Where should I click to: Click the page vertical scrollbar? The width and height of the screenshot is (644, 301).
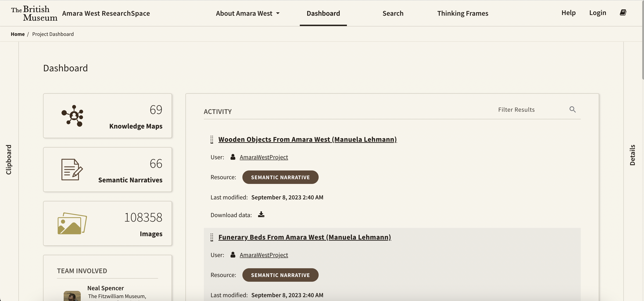[642, 40]
